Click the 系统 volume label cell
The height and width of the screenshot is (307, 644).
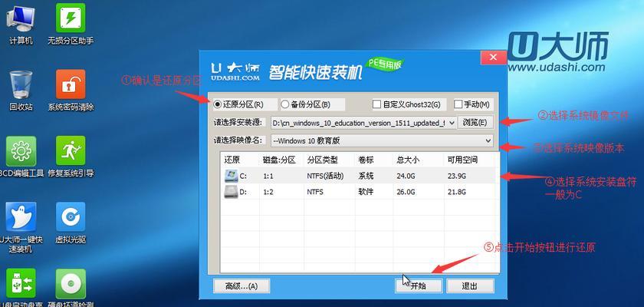click(x=366, y=176)
